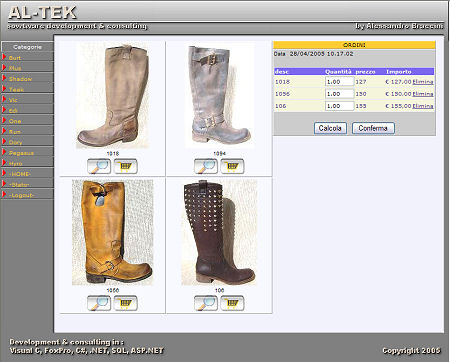Viewport: 450px width, 362px height.
Task: Put boot 1056 in the cart
Action: click(x=126, y=303)
